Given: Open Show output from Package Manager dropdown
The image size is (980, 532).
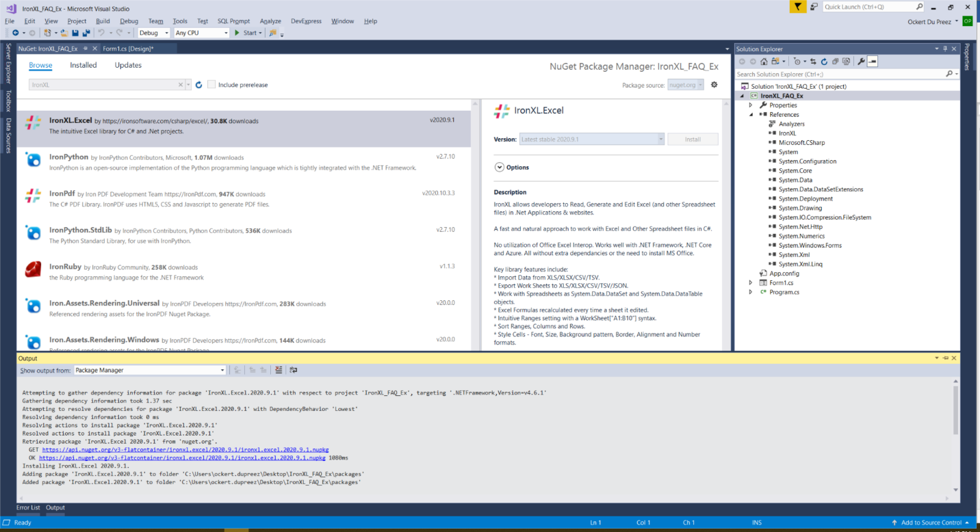Looking at the screenshot, I should click(150, 370).
